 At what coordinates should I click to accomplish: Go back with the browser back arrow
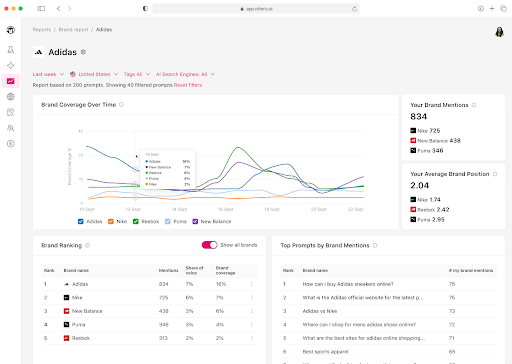coord(58,9)
